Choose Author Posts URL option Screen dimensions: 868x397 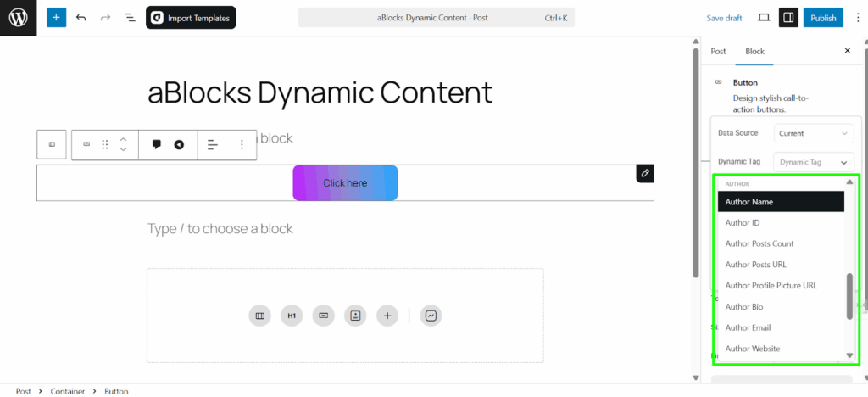[781, 265]
